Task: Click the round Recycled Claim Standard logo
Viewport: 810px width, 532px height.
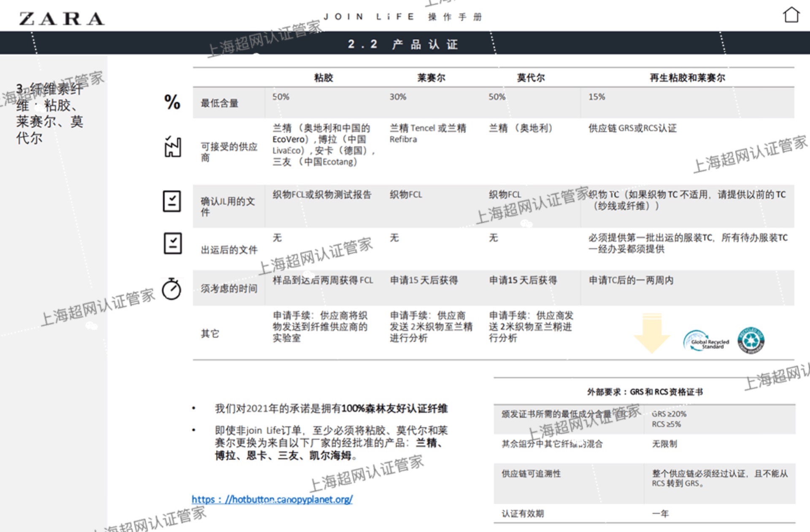Action: click(x=751, y=340)
